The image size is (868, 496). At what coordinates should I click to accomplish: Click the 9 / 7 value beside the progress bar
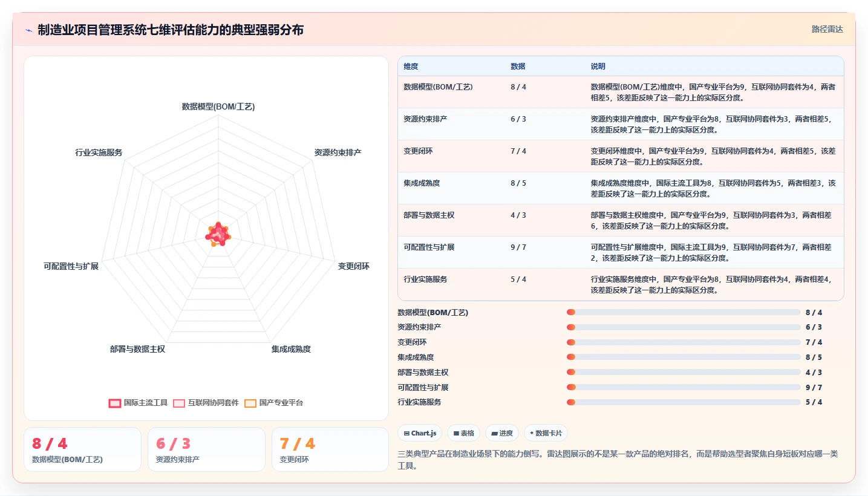(814, 387)
